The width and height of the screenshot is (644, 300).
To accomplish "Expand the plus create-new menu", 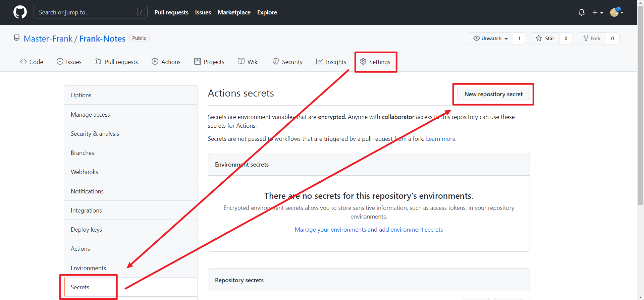I will click(598, 12).
